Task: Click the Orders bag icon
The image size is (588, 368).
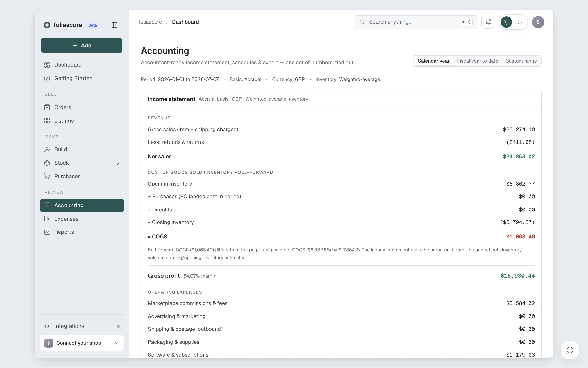Action: (x=47, y=107)
